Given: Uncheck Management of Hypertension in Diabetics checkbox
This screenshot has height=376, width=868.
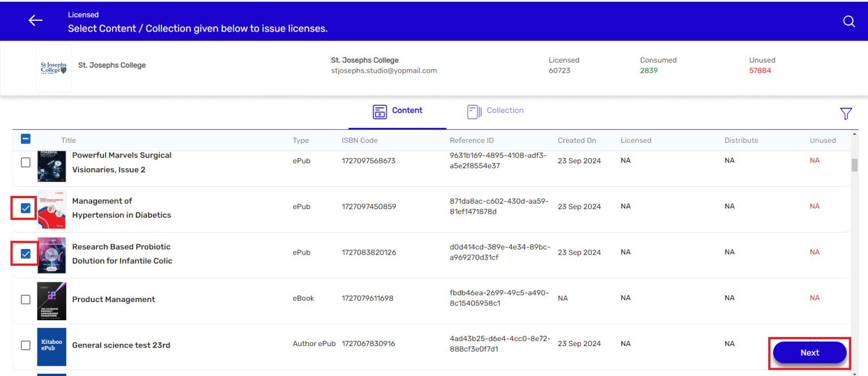Looking at the screenshot, I should click(x=25, y=208).
